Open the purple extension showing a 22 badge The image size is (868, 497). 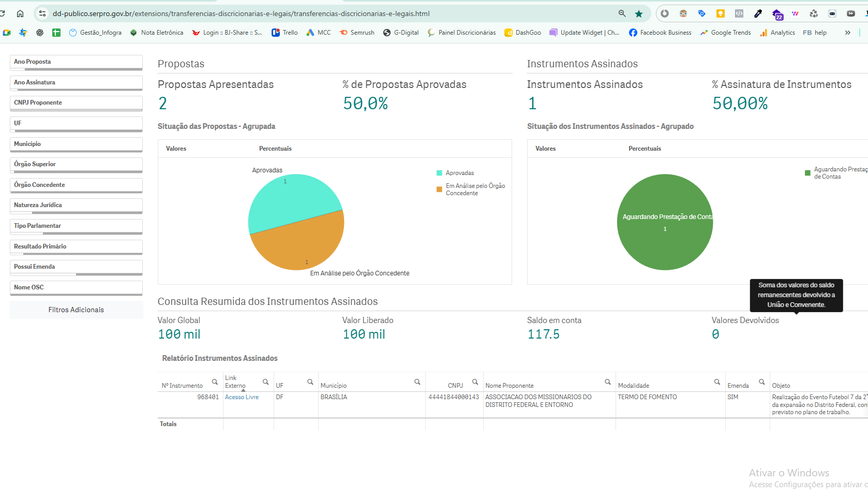click(777, 13)
